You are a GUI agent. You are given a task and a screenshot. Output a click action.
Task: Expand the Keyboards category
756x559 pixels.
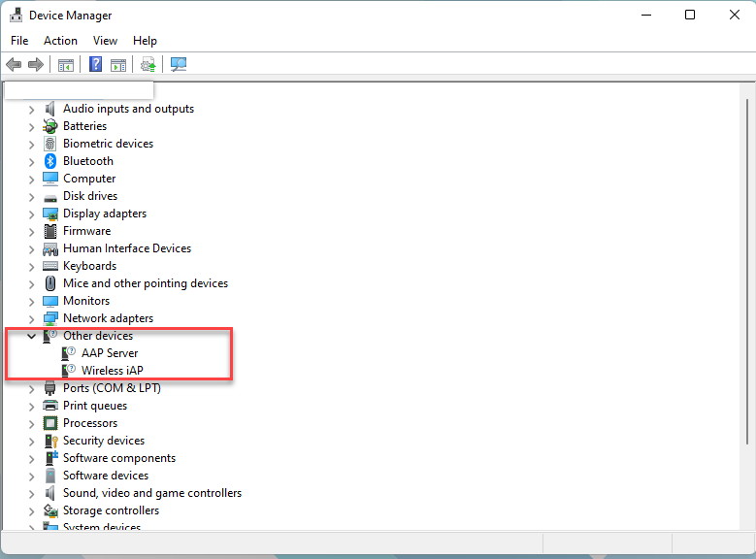click(31, 267)
